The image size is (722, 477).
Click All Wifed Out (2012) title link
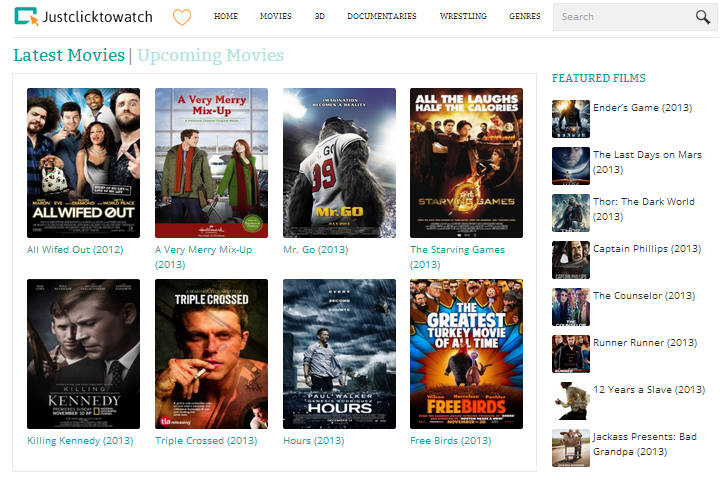tap(75, 250)
